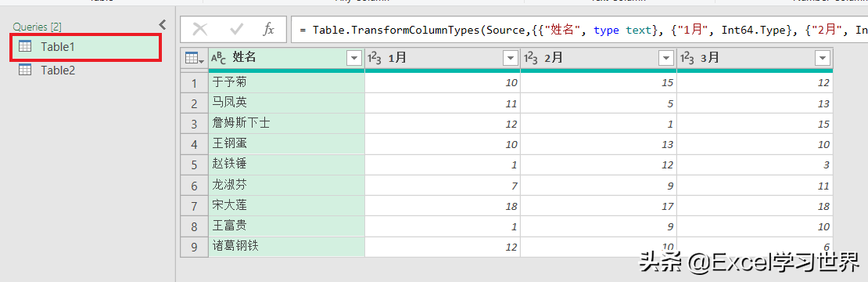Click the 2月 value for 马凤英
Image resolution: width=868 pixels, height=282 pixels.
click(598, 103)
